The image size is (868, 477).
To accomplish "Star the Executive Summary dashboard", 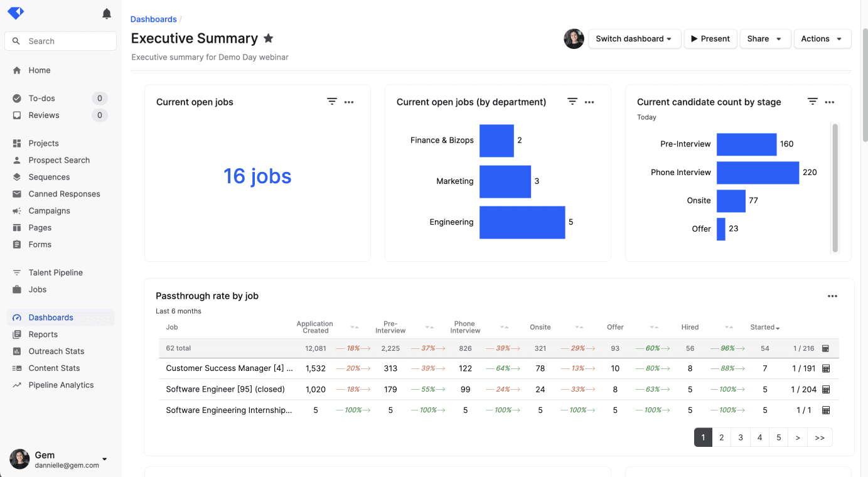I will pyautogui.click(x=269, y=38).
